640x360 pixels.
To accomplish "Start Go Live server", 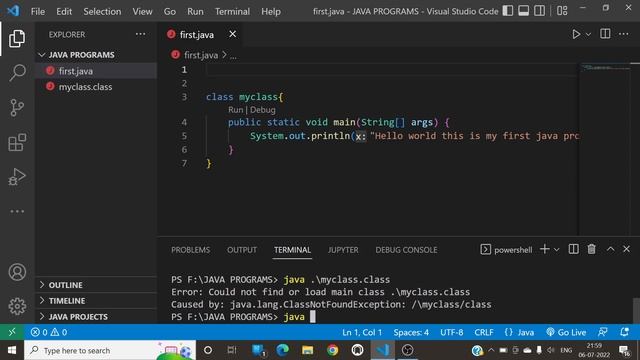I will pos(566,332).
